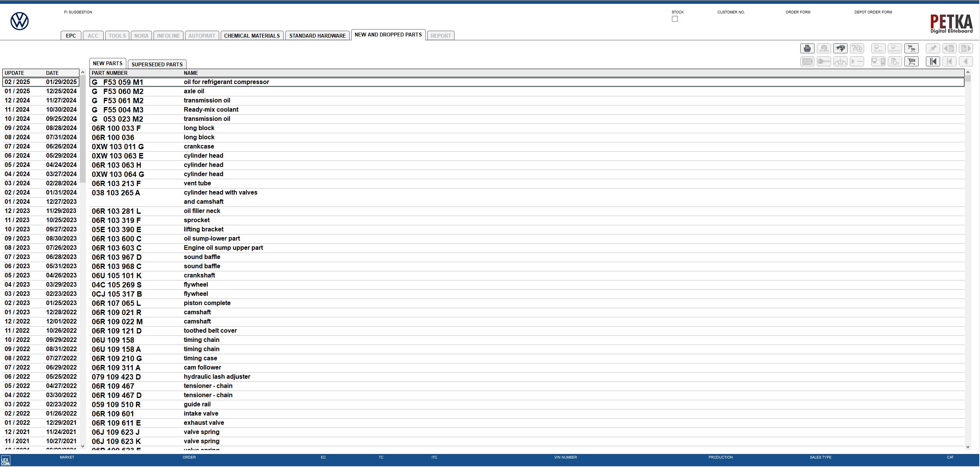This screenshot has height=467, width=980.
Task: Select Engine oil sump upper part row
Action: pyautogui.click(x=527, y=248)
